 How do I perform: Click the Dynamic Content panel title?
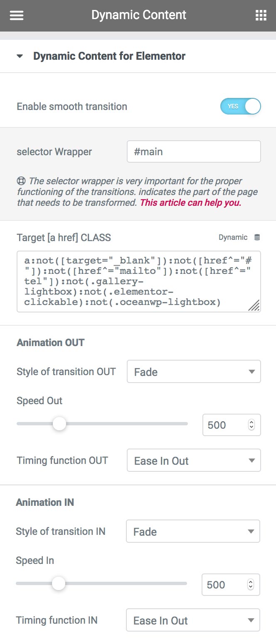pyautogui.click(x=139, y=15)
